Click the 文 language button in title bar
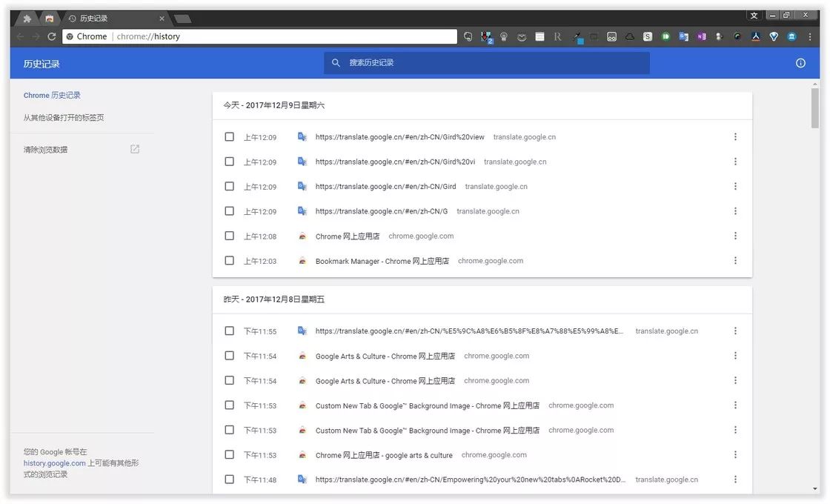Viewport: 830px width, 504px height. [754, 16]
